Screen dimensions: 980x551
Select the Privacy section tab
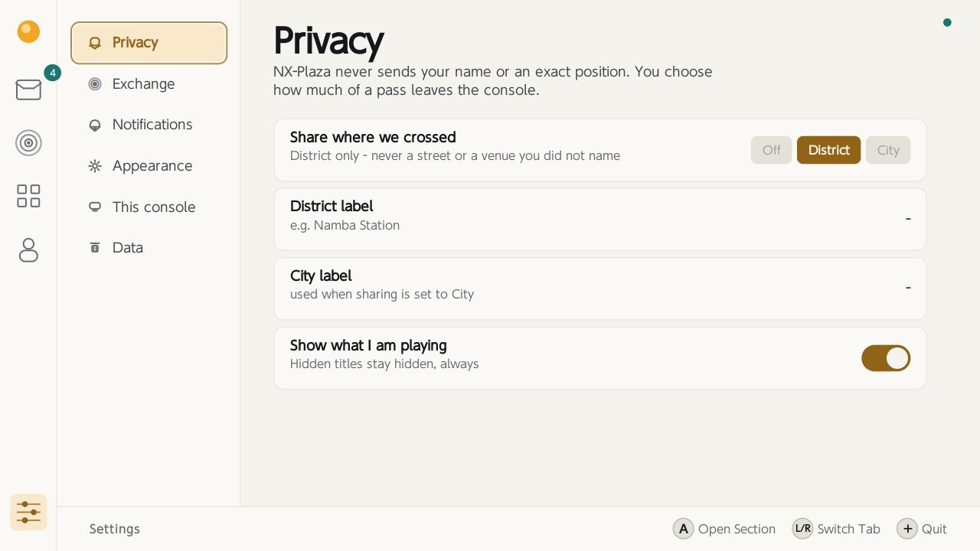coord(149,43)
